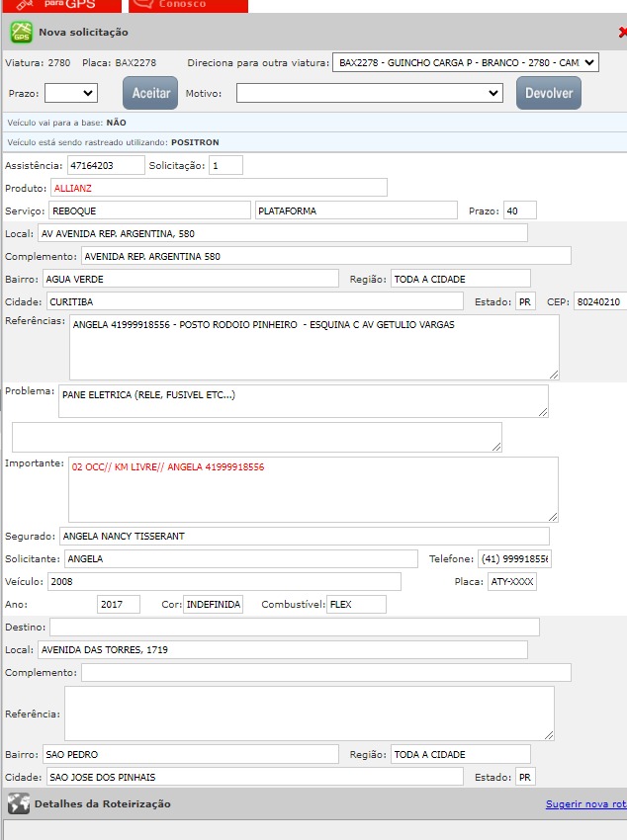This screenshot has height=840, width=627.
Task: Close the Nova solicitação dialog
Action: coord(621,33)
